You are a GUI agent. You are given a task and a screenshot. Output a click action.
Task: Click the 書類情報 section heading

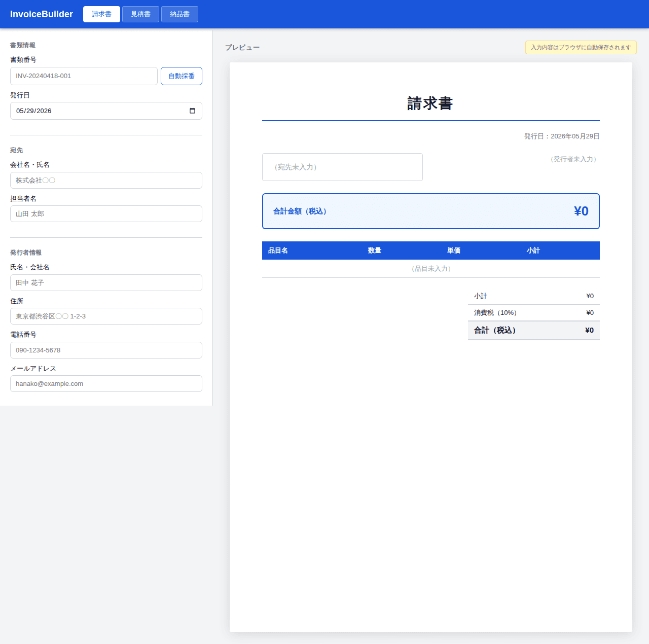tap(23, 45)
